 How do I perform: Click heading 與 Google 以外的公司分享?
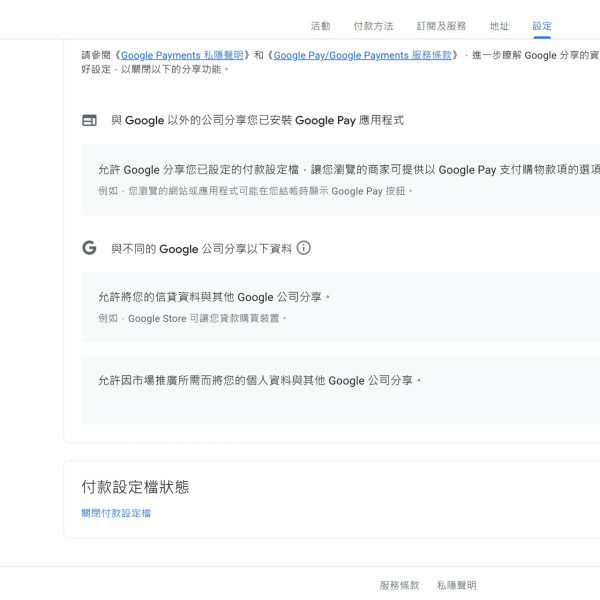tap(257, 120)
